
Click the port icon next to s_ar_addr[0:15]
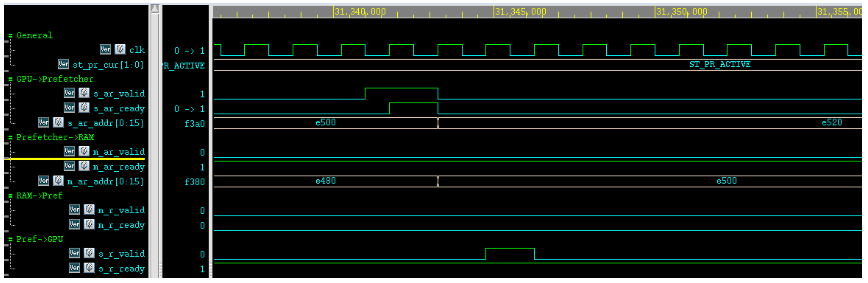(58, 123)
